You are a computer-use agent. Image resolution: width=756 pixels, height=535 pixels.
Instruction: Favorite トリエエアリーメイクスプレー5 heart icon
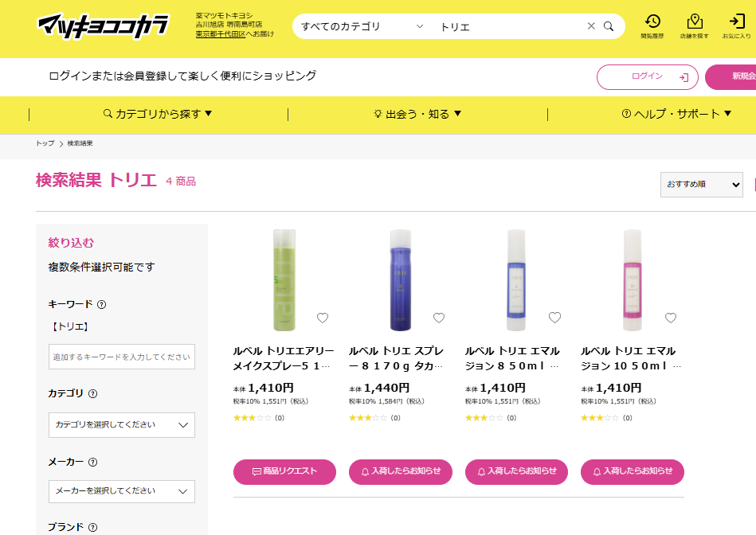(x=323, y=318)
